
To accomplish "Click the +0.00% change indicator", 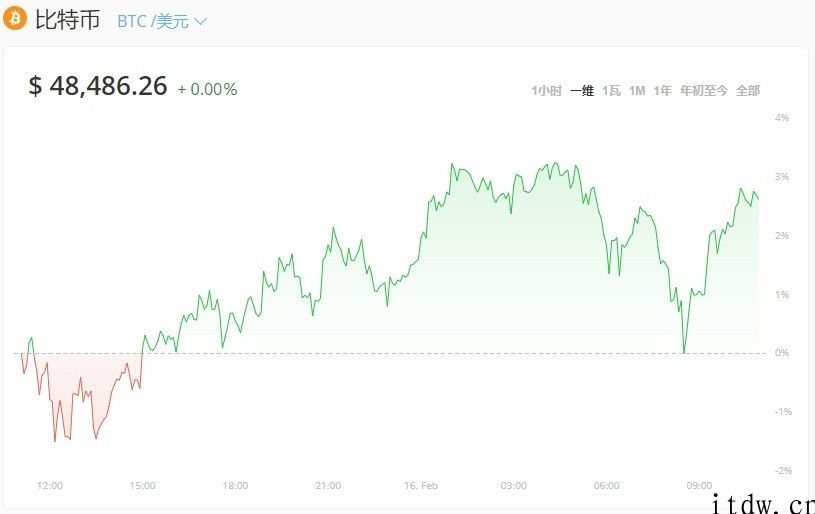I will [207, 89].
